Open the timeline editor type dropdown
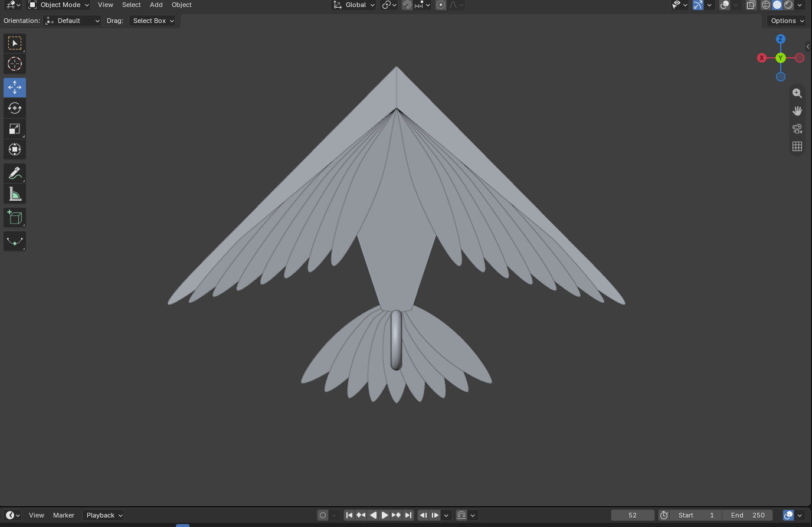The width and height of the screenshot is (812, 527). (x=13, y=515)
